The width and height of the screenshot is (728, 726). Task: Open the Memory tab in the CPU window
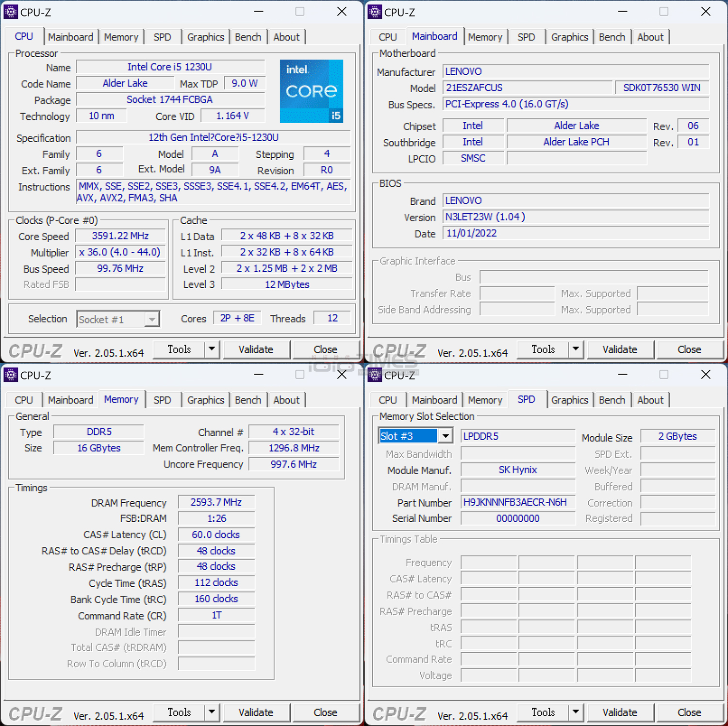[x=121, y=37]
